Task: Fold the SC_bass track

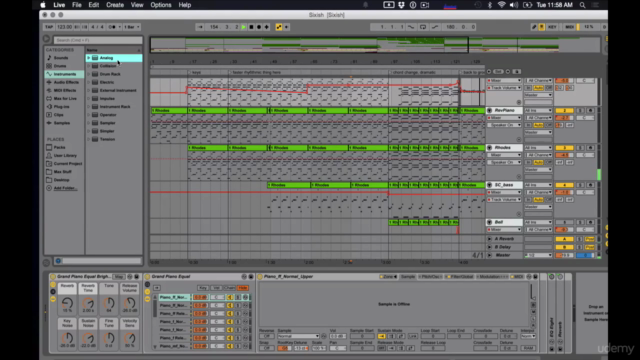Action: tap(489, 185)
